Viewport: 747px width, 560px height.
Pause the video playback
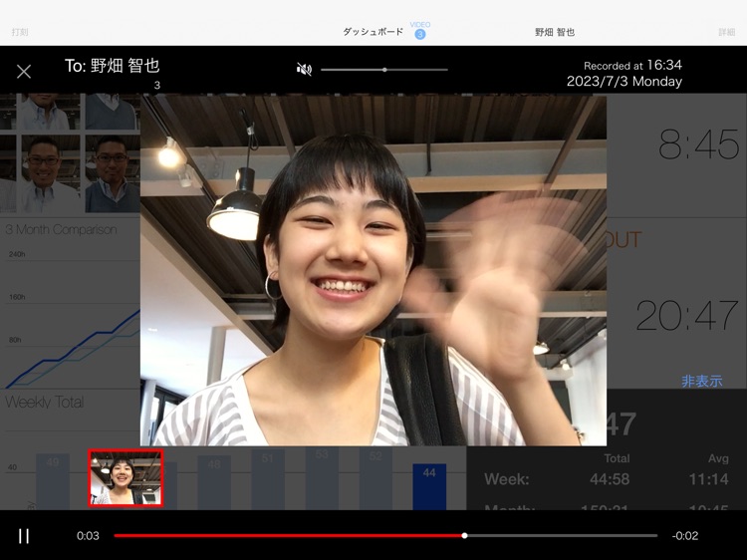tap(24, 536)
